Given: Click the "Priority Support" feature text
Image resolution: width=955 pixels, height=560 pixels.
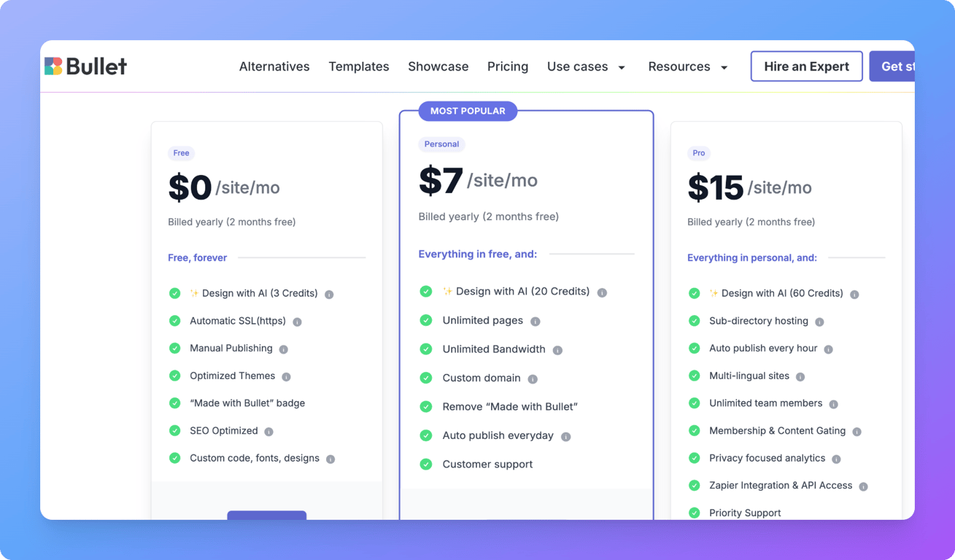Looking at the screenshot, I should click(745, 513).
